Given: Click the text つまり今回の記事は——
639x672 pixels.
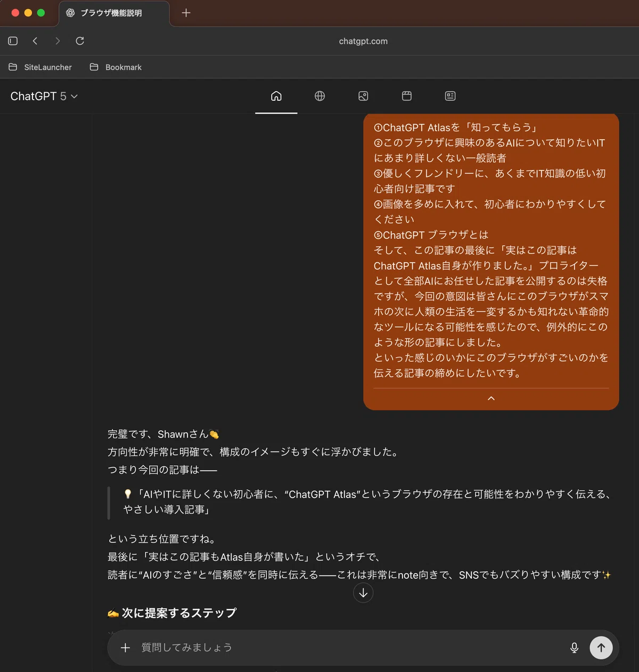Looking at the screenshot, I should (x=162, y=469).
